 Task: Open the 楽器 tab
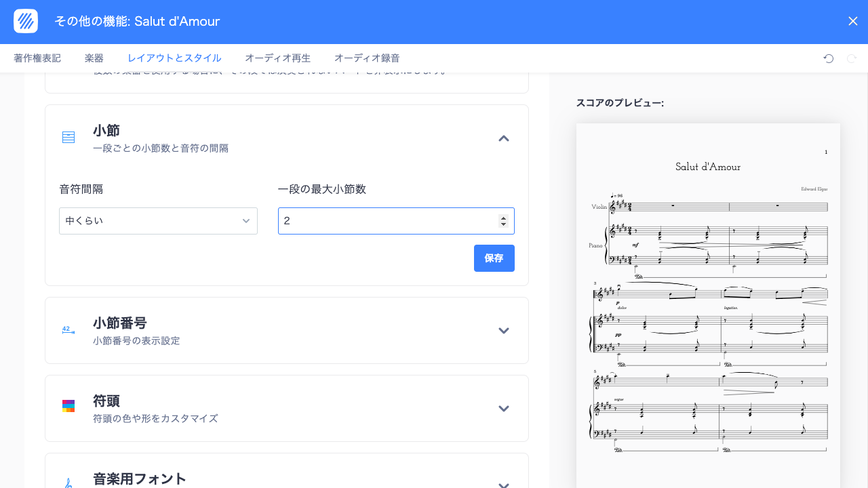tap(94, 58)
